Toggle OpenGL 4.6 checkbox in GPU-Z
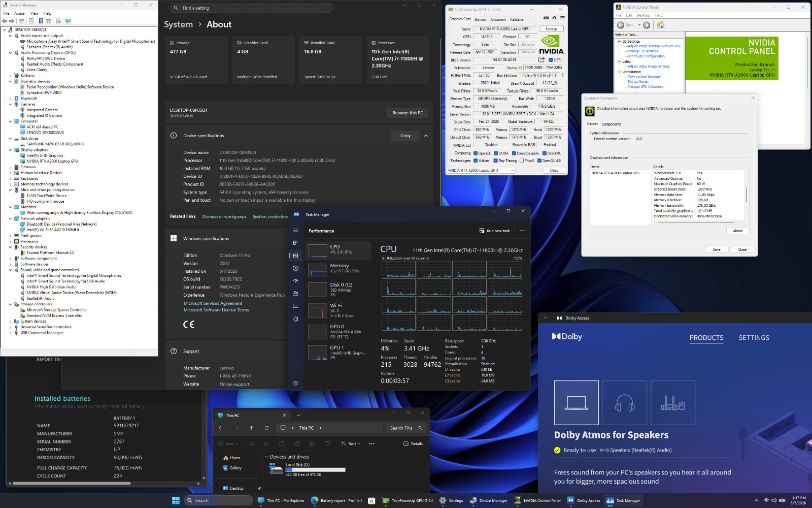The height and width of the screenshot is (508, 812). click(539, 161)
